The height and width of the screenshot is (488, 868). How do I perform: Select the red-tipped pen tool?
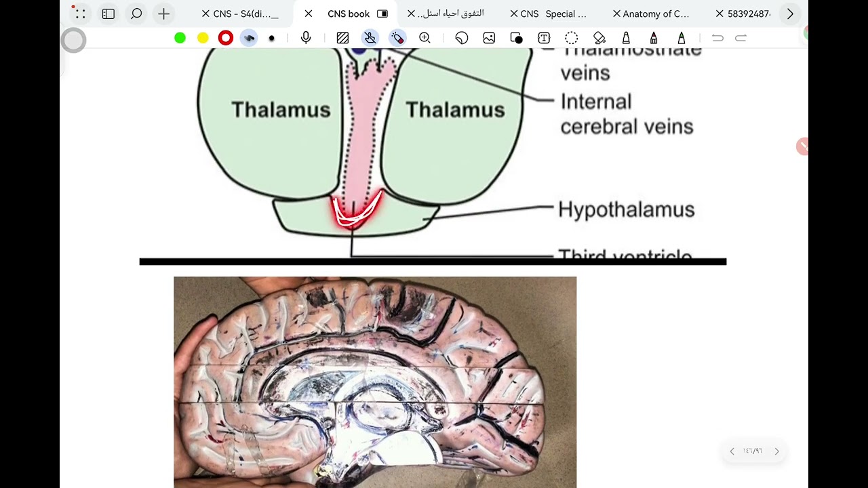[x=654, y=38]
